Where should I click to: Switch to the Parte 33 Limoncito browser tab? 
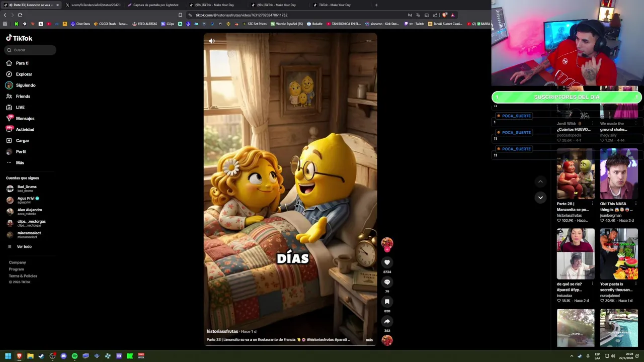click(32, 5)
